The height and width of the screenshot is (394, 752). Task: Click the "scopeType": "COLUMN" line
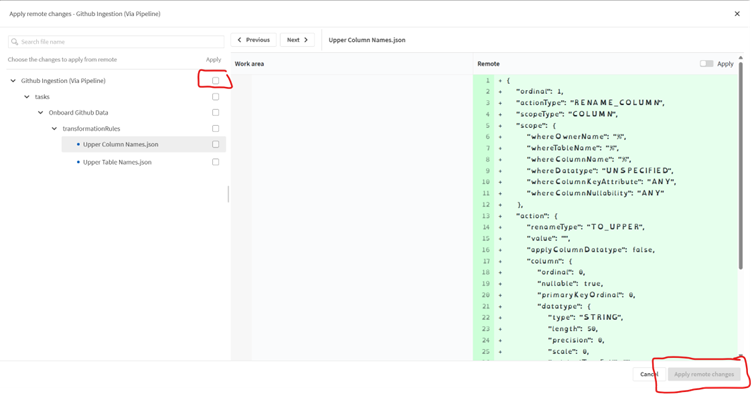pos(567,114)
